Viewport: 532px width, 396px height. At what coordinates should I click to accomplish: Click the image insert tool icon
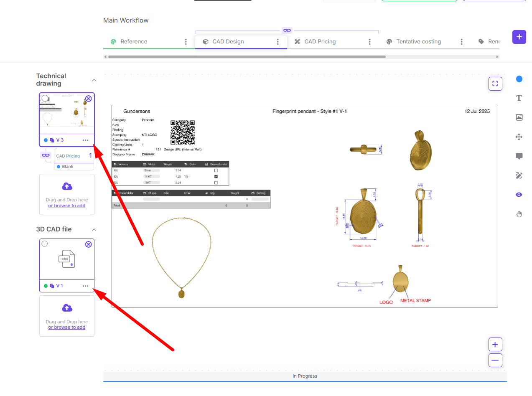[519, 117]
